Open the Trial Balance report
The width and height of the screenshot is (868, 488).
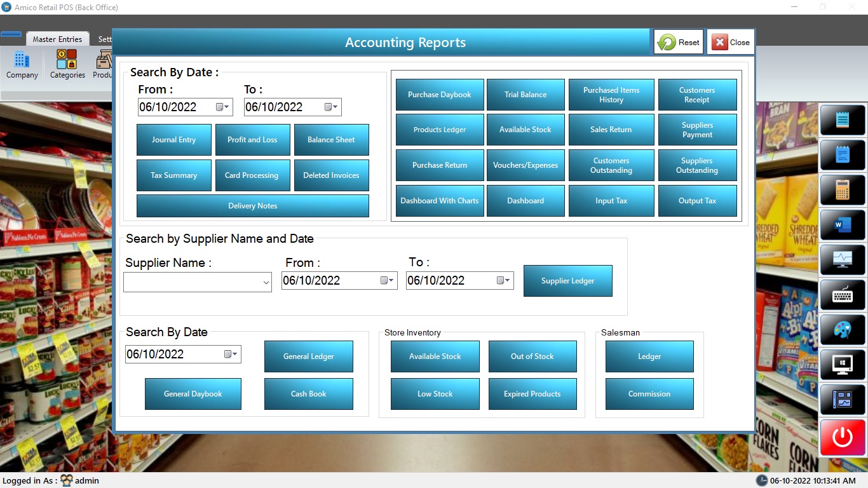click(526, 95)
